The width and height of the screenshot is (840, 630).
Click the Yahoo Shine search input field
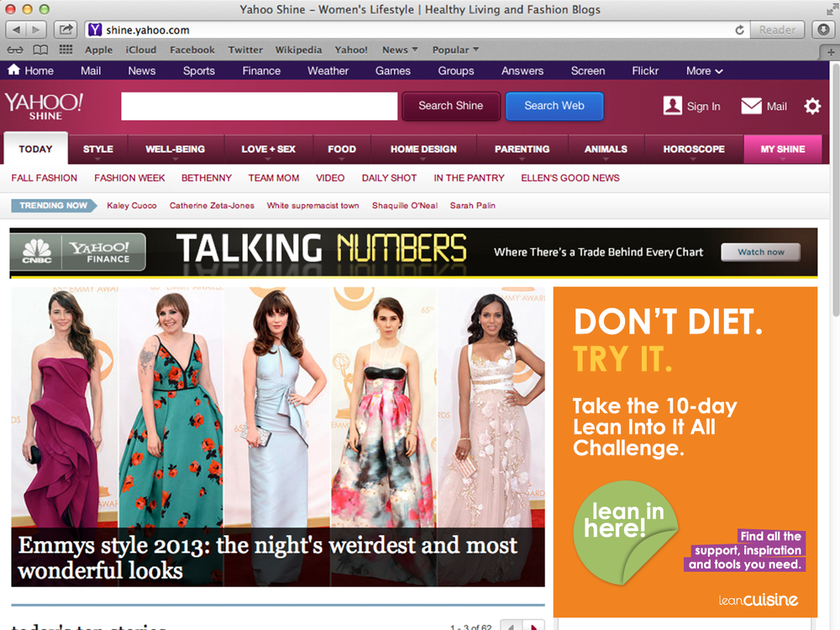click(x=260, y=106)
